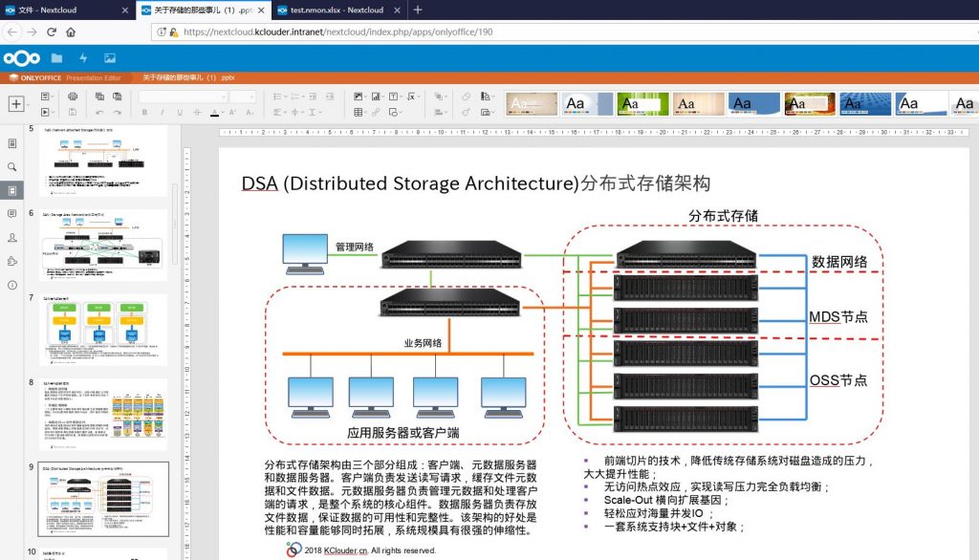
Task: Toggle bold formatting
Action: 144,113
